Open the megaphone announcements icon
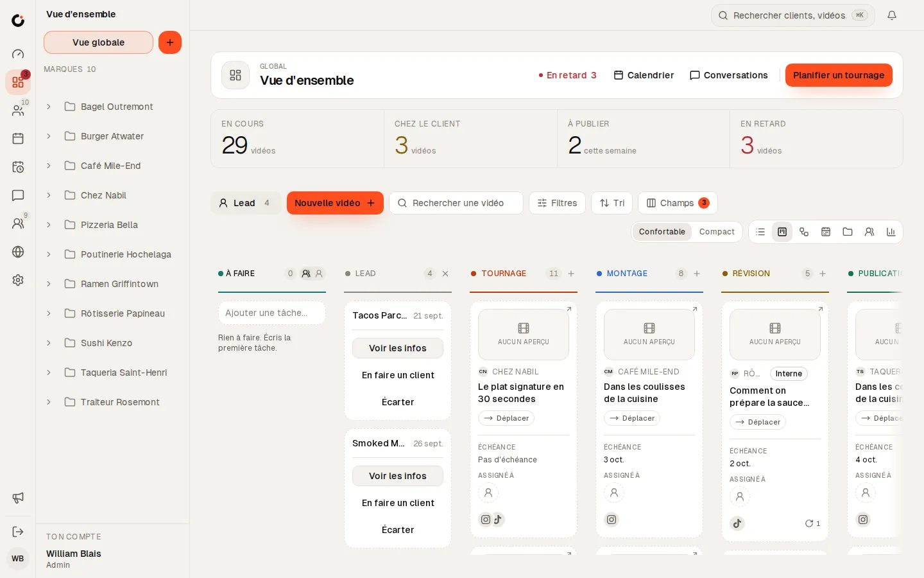The image size is (924, 578). point(18,498)
